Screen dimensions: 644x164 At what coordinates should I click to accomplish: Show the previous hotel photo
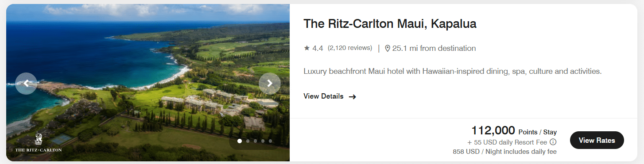[x=26, y=84]
